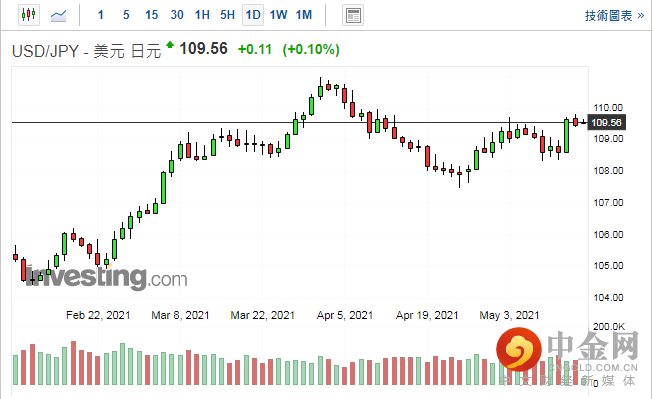The height and width of the screenshot is (399, 653).
Task: Click the 110.00 price axis label
Action: pyautogui.click(x=608, y=107)
